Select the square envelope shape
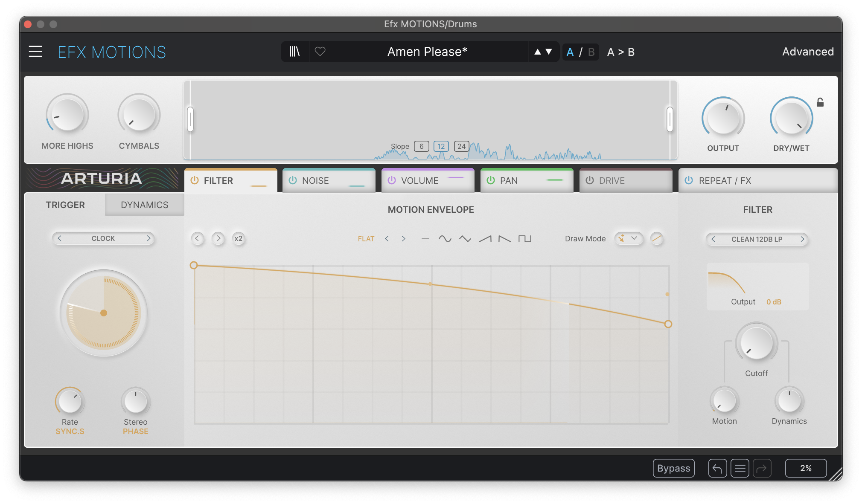 pyautogui.click(x=526, y=238)
